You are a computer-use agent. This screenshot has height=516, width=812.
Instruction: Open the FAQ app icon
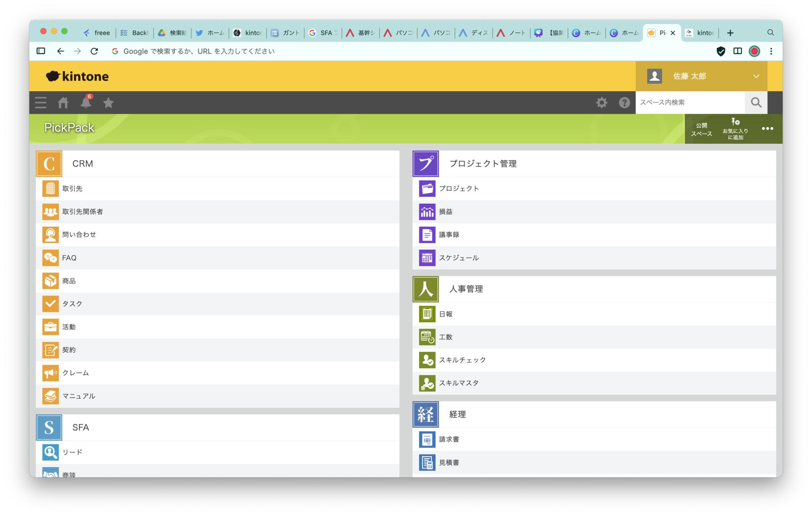50,258
